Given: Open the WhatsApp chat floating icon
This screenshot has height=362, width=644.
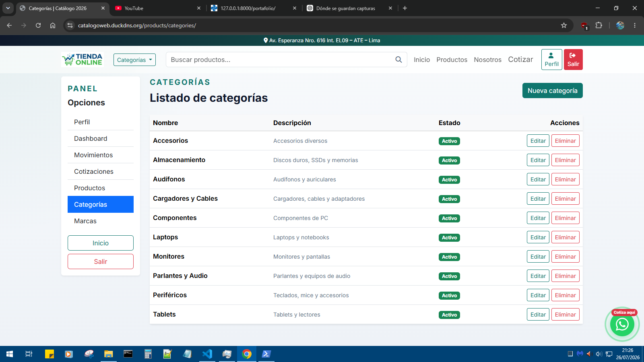Looking at the screenshot, I should 622,324.
